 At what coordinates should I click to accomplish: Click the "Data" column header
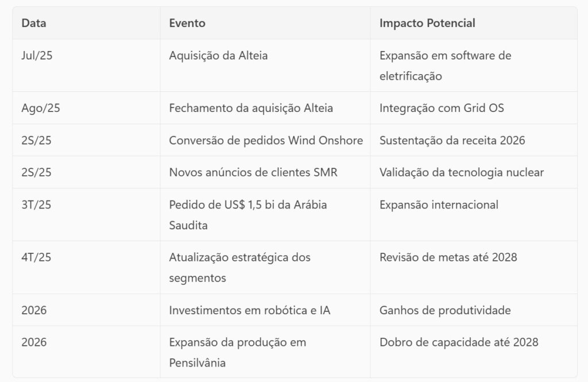pos(34,24)
